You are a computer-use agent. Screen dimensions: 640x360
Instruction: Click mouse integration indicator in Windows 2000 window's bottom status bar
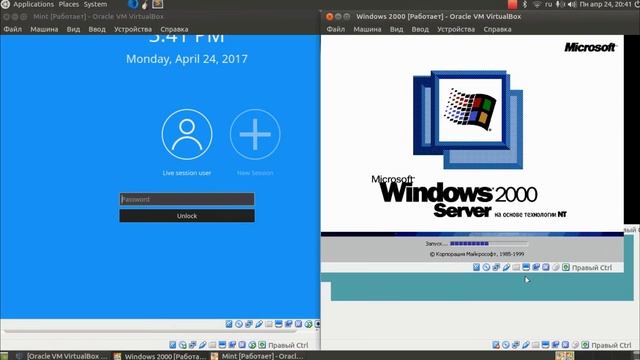click(575, 345)
